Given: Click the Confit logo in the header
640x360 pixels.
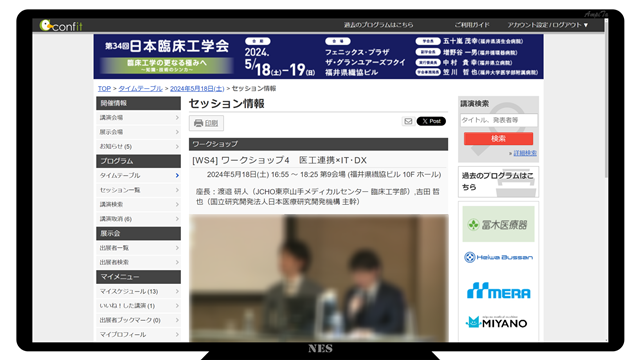Looking at the screenshot, I should pos(61,26).
